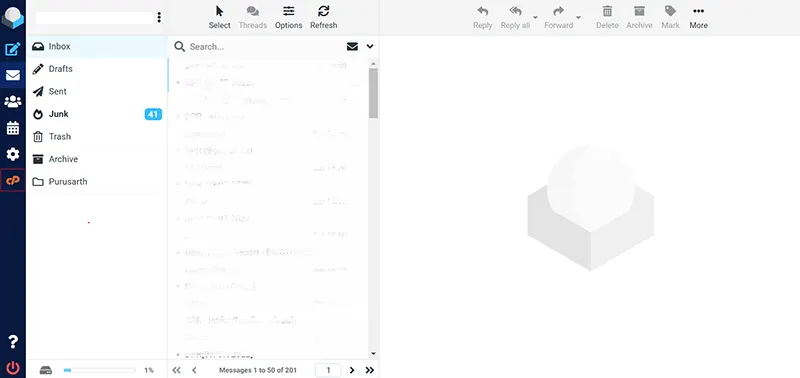Image resolution: width=800 pixels, height=378 pixels.
Task: Delete the selected message
Action: 607,18
